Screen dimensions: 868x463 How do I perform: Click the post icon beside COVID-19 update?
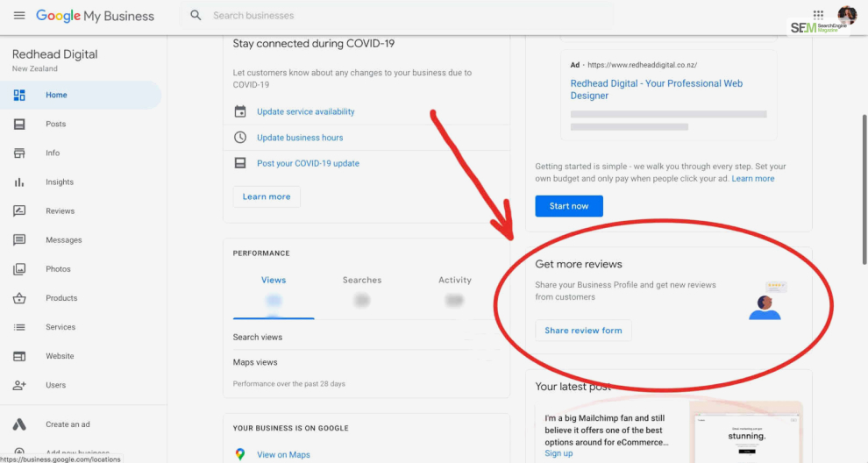point(239,163)
